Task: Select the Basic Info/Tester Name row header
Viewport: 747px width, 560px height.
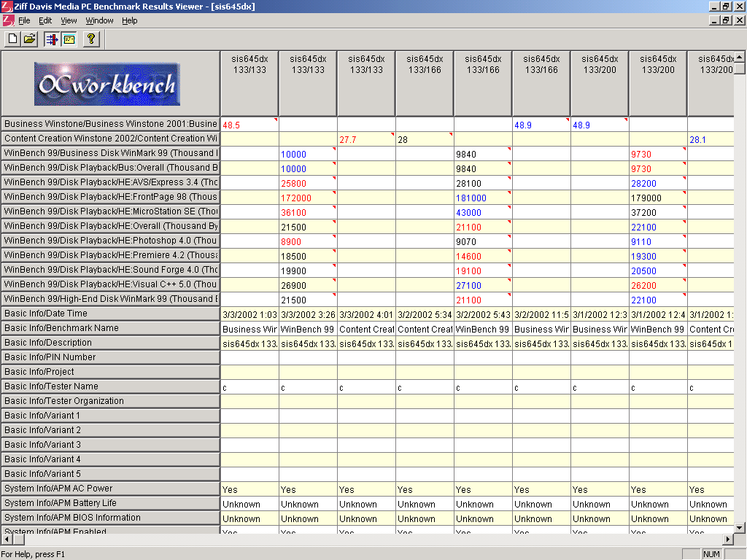Action: (x=111, y=386)
